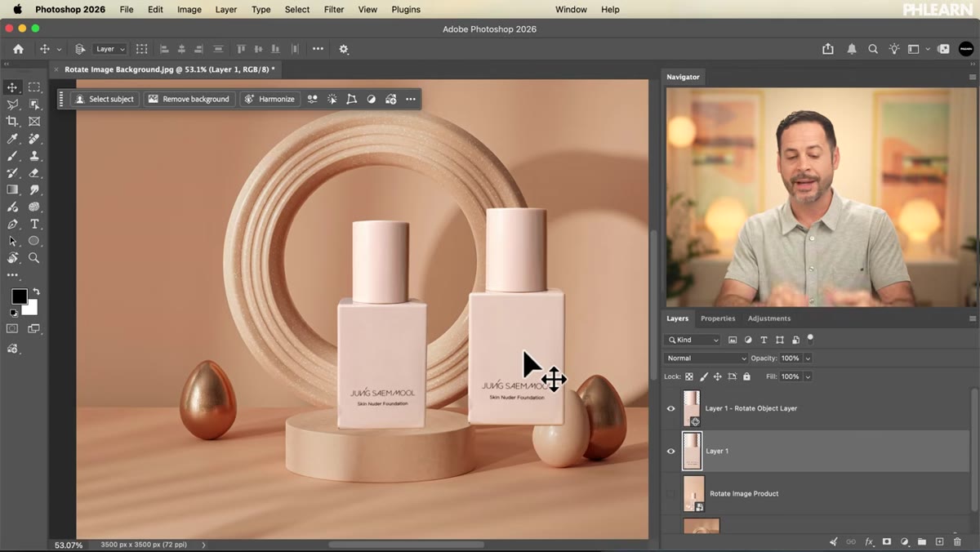Expand the status bar info arrow

coord(203,545)
